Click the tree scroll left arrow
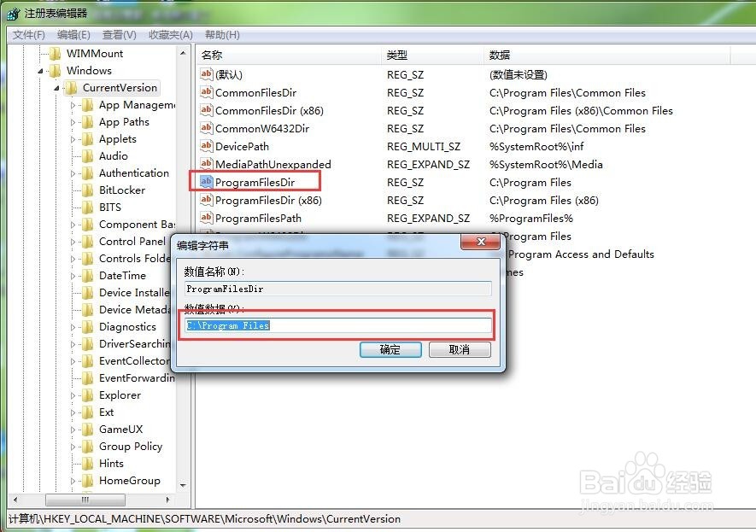The height and width of the screenshot is (532, 756). coord(15,500)
